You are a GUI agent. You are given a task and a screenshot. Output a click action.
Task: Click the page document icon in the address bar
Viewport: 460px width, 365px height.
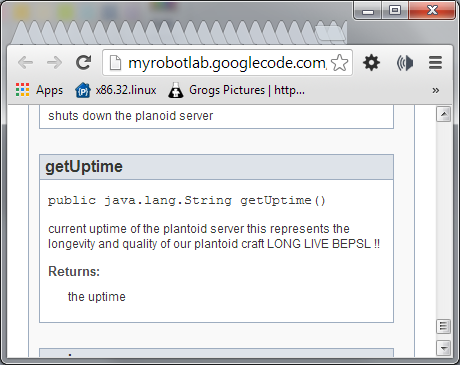tap(115, 63)
